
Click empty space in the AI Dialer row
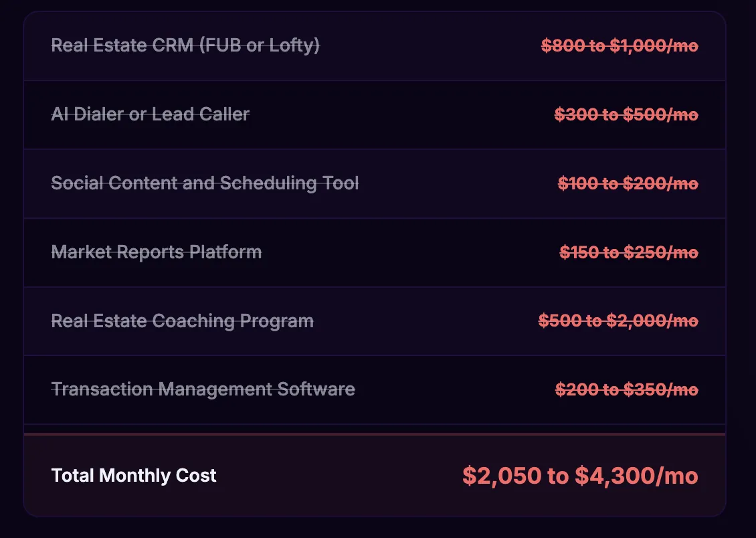[x=400, y=114]
